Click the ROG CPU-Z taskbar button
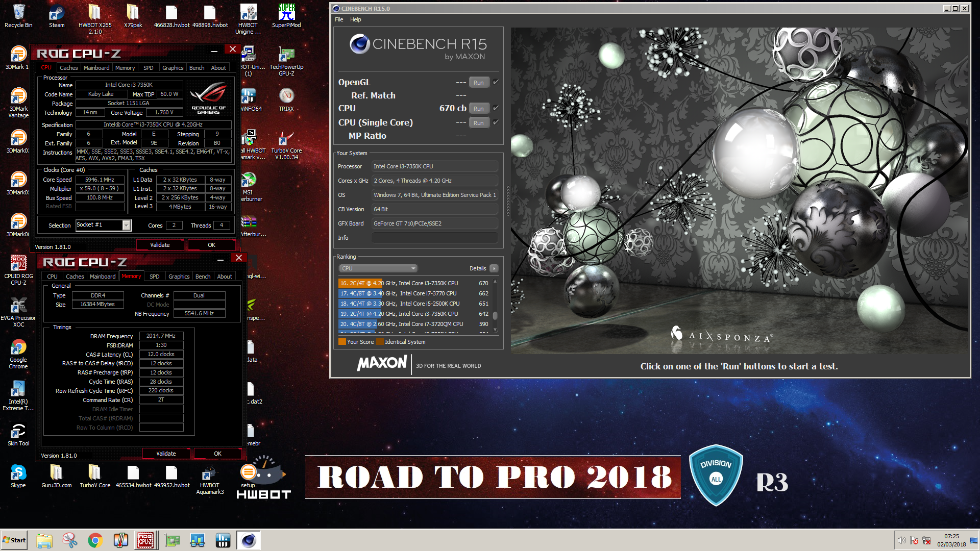Viewport: 980px width, 551px height. [145, 540]
